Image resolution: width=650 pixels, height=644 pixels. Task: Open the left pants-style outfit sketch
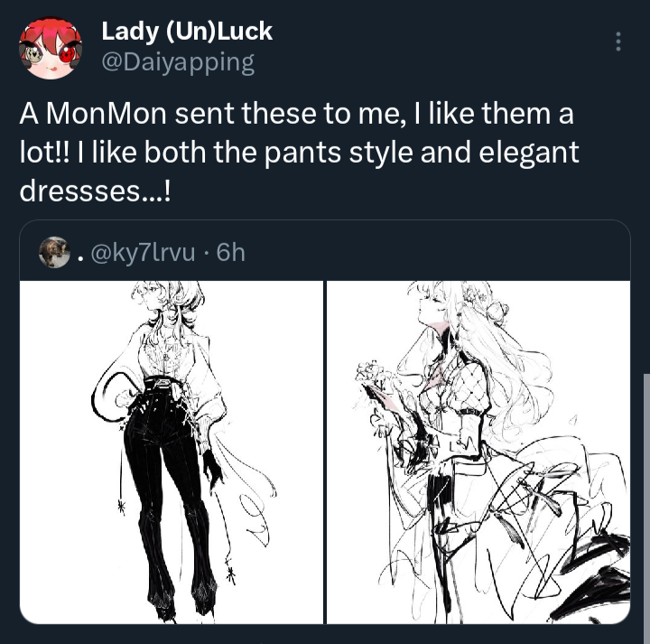coord(172,453)
